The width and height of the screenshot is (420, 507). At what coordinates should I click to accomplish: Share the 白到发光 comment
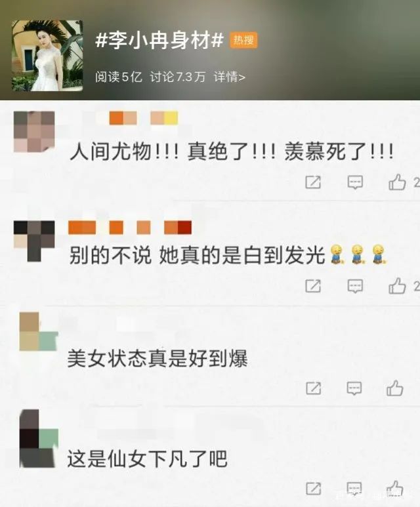click(x=313, y=286)
